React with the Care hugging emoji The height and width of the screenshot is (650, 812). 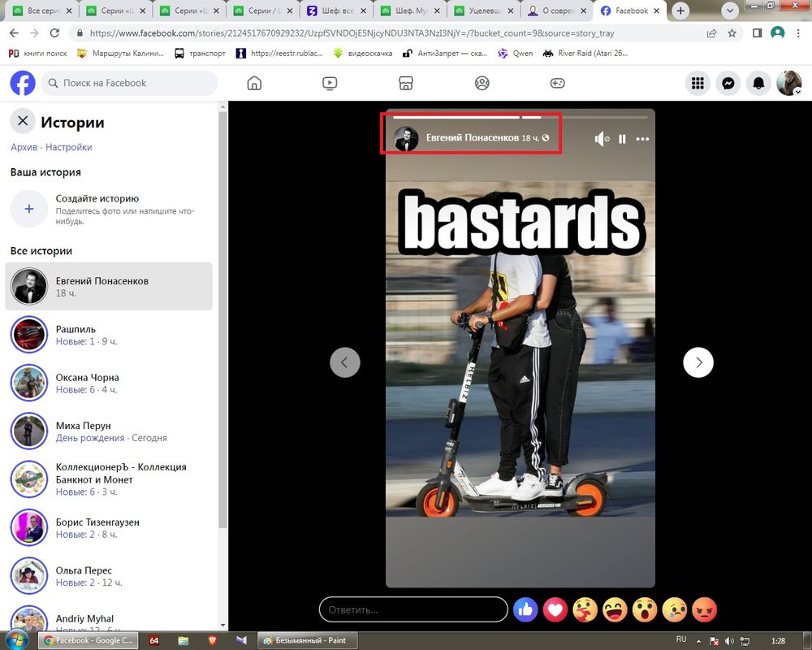click(x=585, y=610)
